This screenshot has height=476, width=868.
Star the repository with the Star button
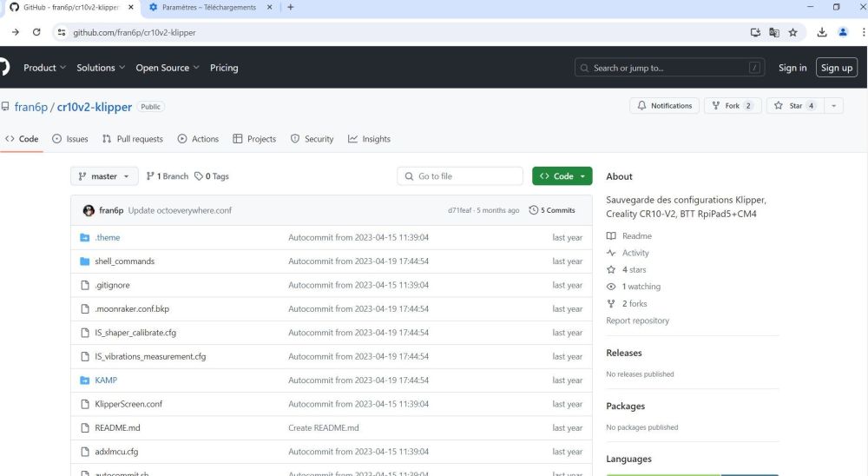point(795,106)
